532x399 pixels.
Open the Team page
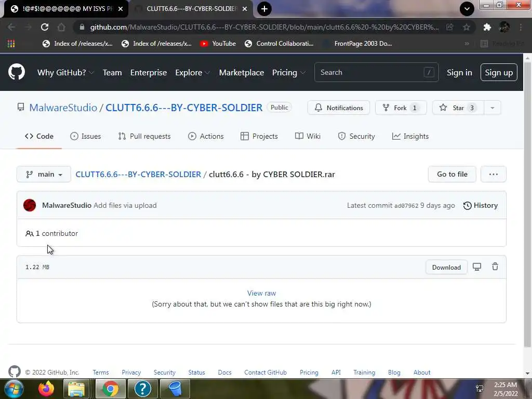tap(112, 73)
